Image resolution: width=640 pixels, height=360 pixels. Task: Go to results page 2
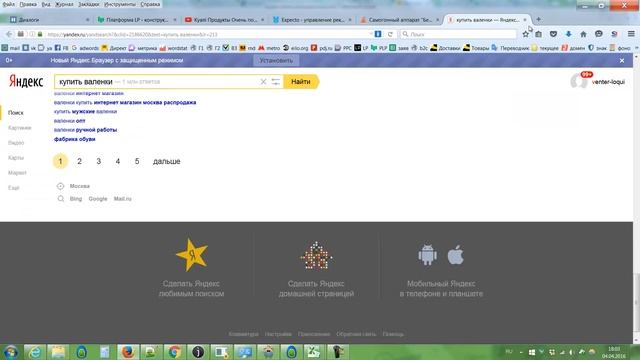[79, 161]
